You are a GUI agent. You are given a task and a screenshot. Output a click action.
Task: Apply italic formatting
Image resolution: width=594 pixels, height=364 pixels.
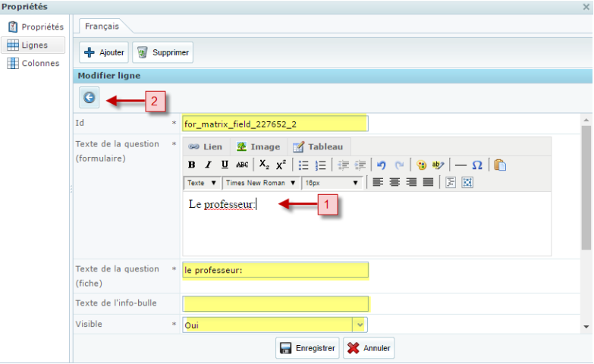[x=208, y=165]
